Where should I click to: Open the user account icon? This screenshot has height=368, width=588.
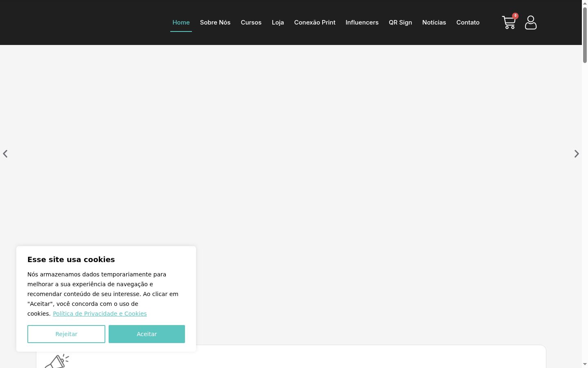(531, 22)
